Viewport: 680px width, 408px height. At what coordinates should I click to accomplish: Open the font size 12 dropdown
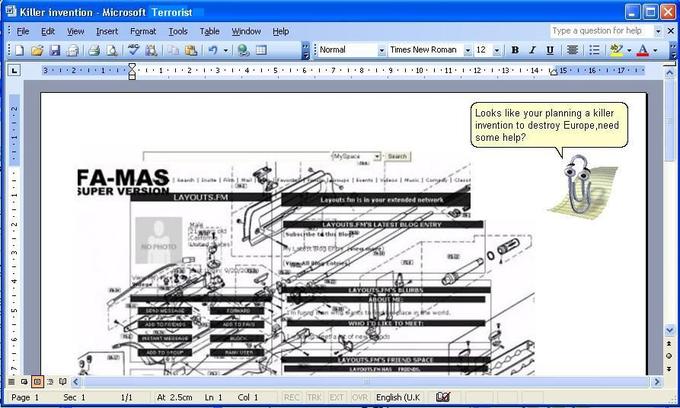point(497,50)
